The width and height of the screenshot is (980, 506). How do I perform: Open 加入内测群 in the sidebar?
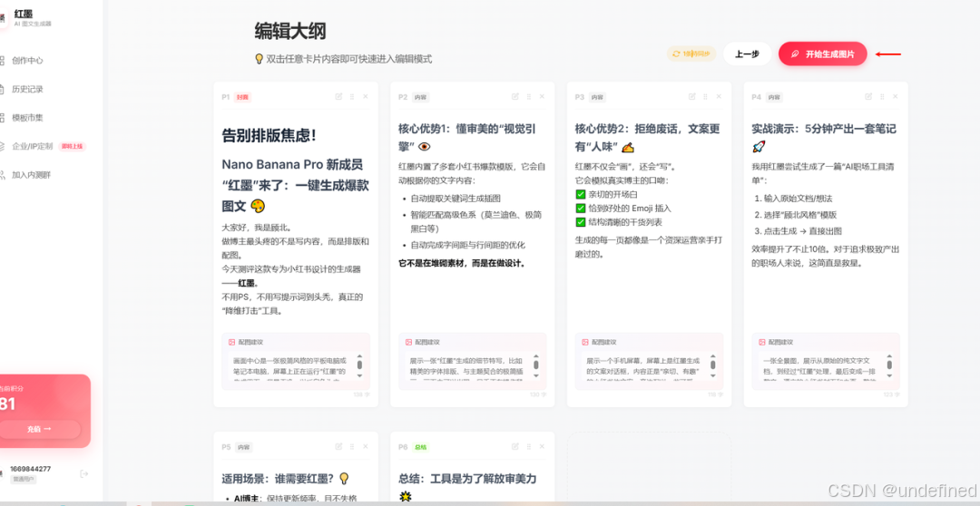pos(31,174)
